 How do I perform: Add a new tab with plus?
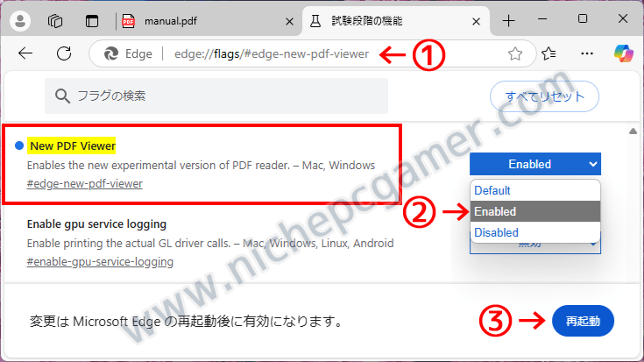tap(508, 21)
